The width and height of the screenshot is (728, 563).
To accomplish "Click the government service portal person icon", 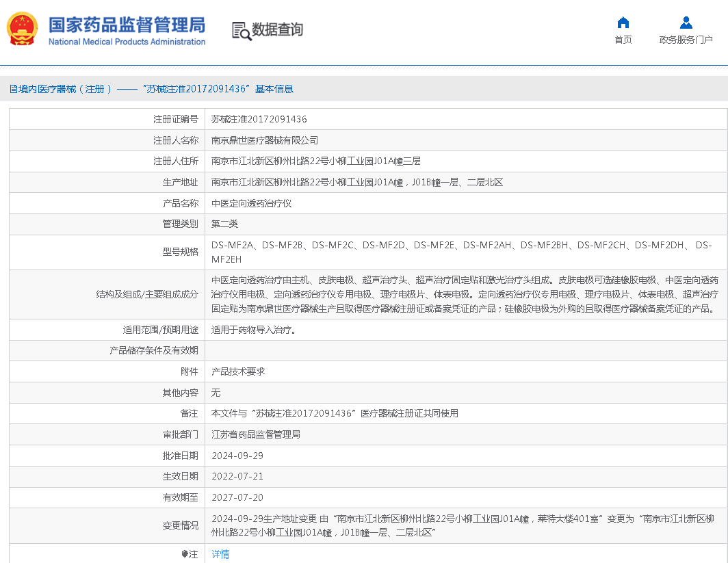I will [686, 23].
